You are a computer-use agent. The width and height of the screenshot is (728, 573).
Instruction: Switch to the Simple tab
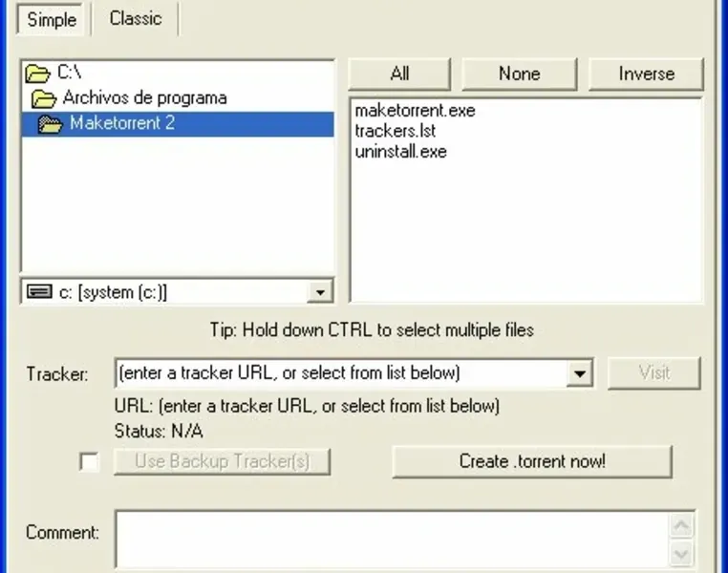click(51, 18)
